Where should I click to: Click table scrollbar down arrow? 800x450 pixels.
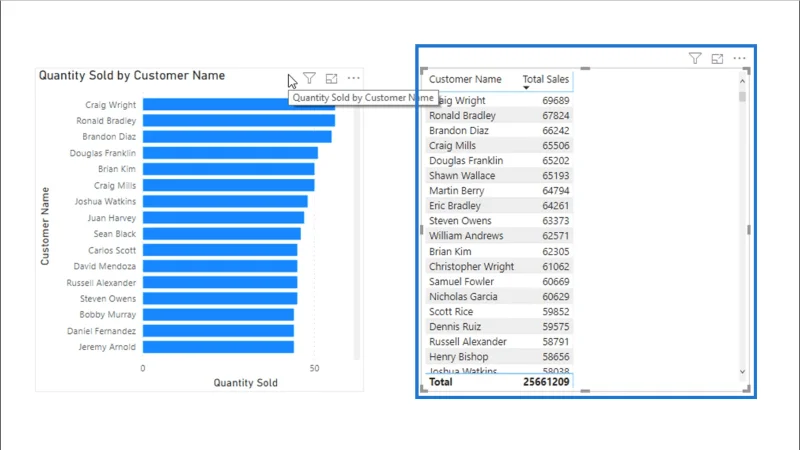[742, 371]
